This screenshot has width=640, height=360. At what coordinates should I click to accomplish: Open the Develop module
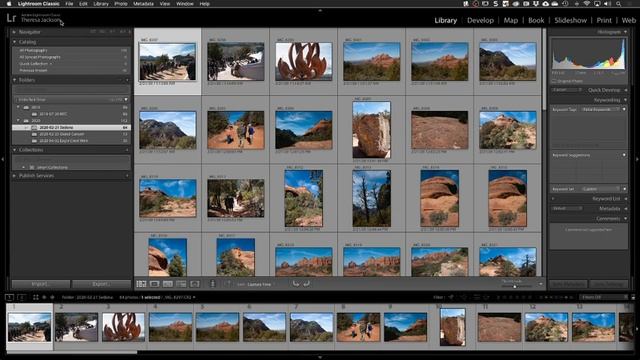point(480,20)
